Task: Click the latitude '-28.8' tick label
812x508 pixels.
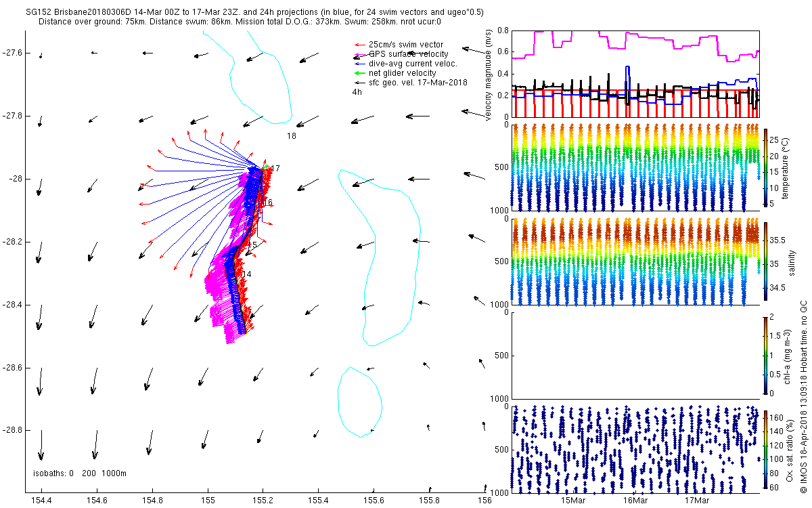Action: point(14,430)
